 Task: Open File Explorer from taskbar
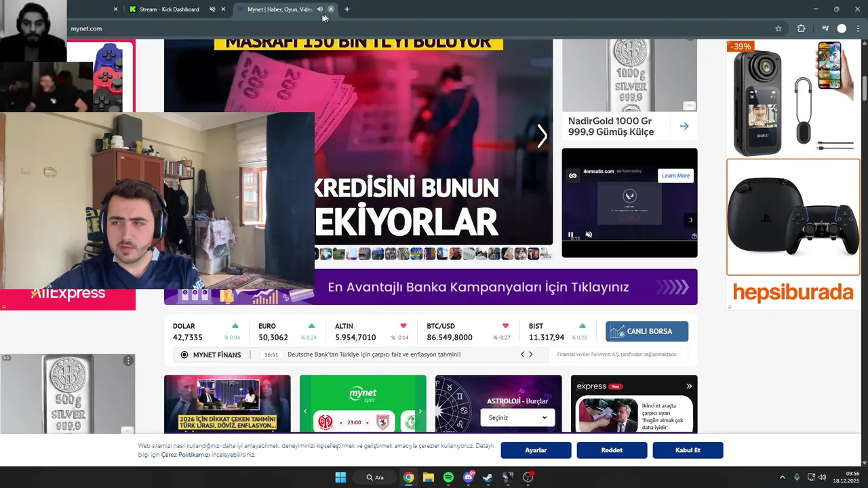pyautogui.click(x=429, y=477)
